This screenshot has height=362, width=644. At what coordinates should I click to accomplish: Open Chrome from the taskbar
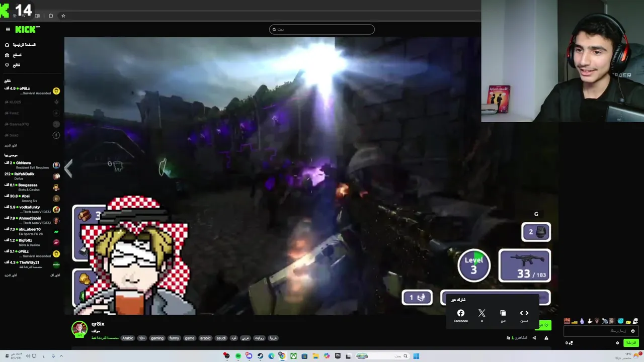coord(282,356)
